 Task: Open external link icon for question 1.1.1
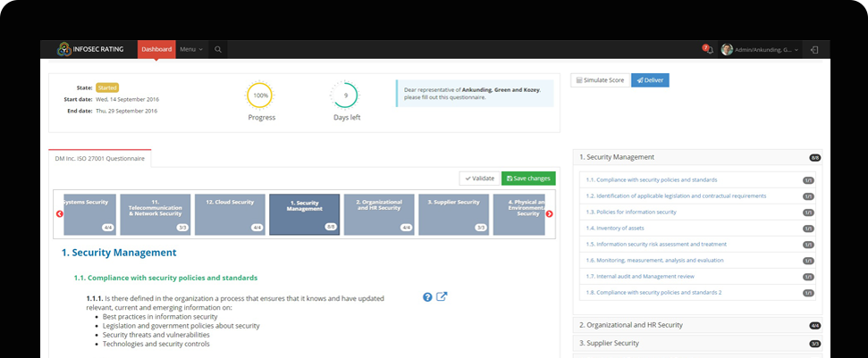(x=442, y=296)
